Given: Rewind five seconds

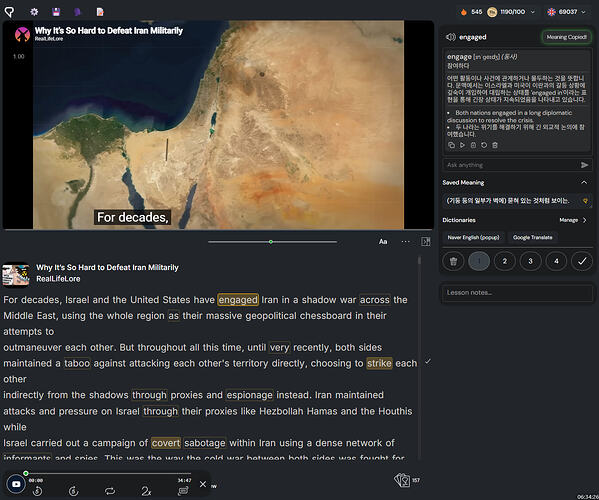Looking at the screenshot, I should point(37,491).
